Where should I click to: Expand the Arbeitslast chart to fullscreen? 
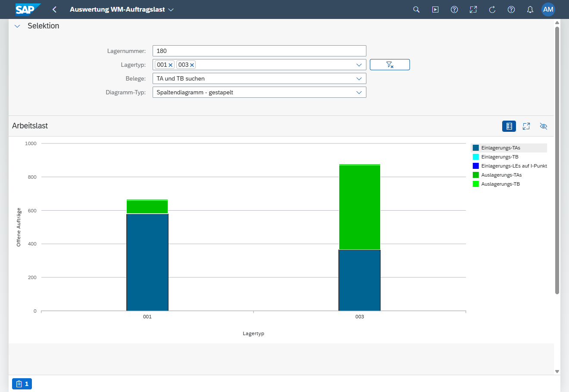click(526, 126)
